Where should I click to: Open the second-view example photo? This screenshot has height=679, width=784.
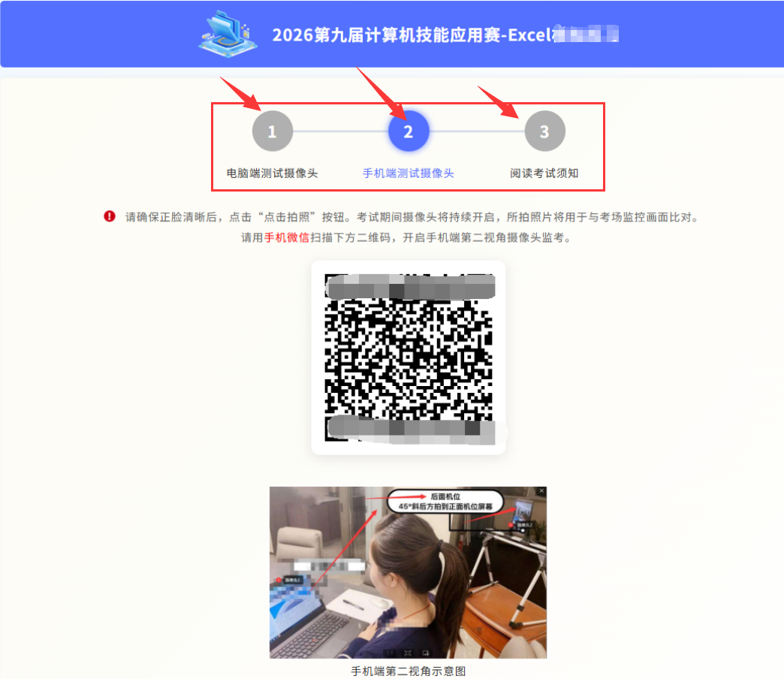[408, 572]
